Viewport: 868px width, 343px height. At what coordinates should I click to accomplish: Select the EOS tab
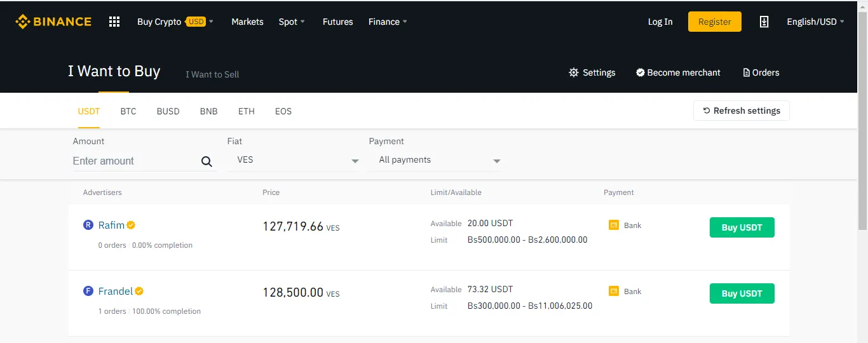coord(283,111)
